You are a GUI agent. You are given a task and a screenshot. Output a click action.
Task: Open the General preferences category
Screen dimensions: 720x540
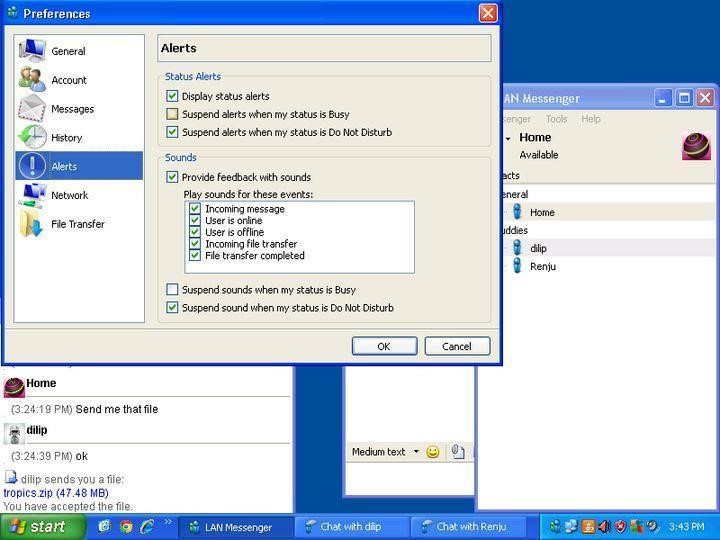click(68, 51)
